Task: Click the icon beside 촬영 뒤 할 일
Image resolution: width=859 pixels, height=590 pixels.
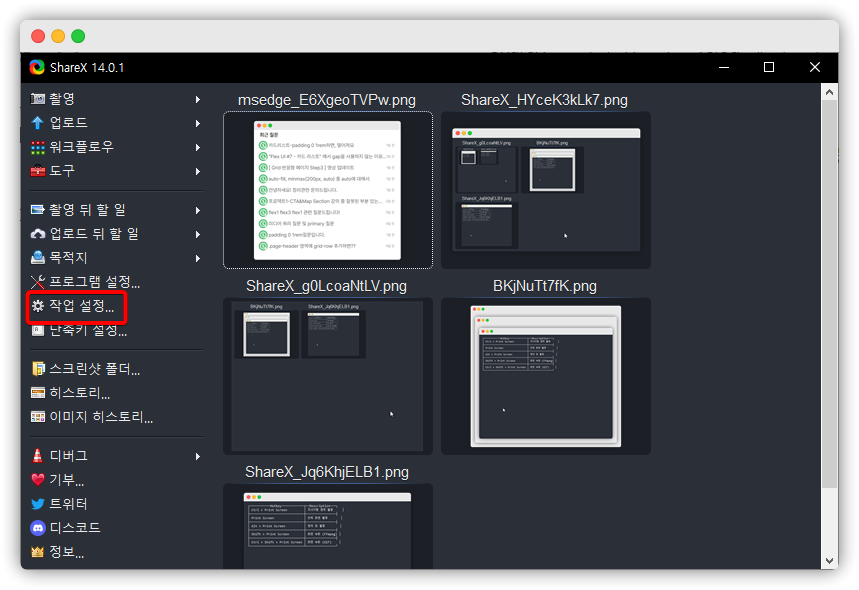Action: tap(37, 210)
